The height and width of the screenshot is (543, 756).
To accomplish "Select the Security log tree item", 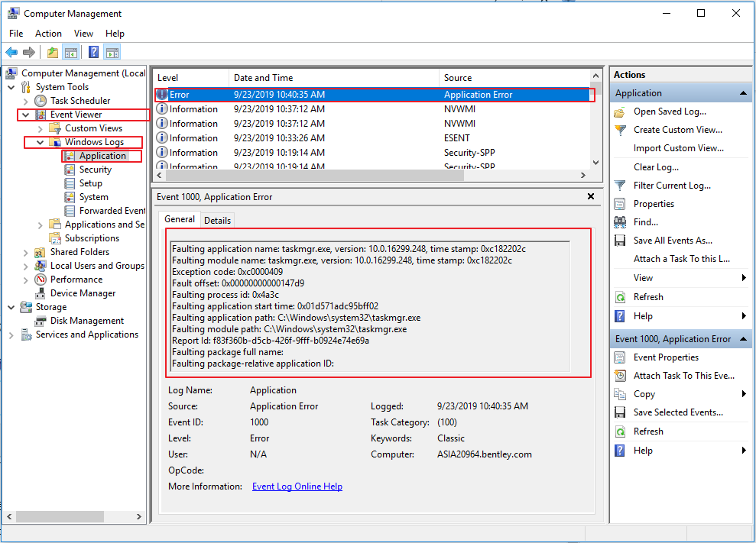I will point(95,170).
